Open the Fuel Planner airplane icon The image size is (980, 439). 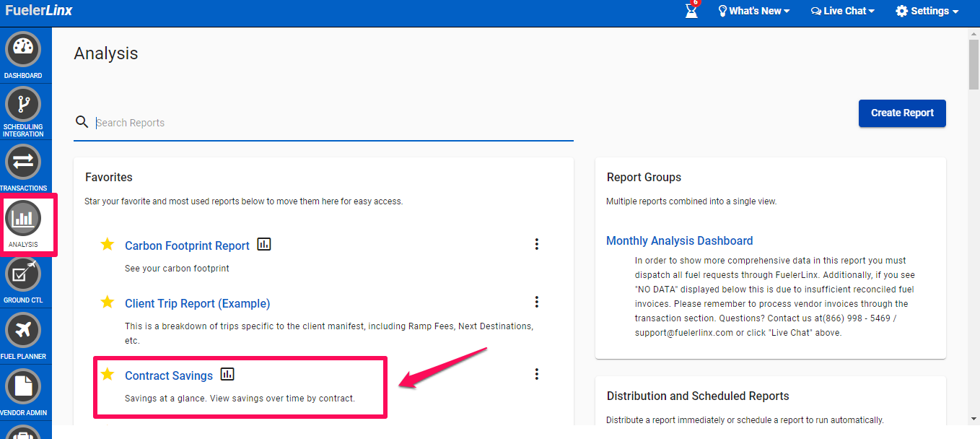click(x=23, y=331)
